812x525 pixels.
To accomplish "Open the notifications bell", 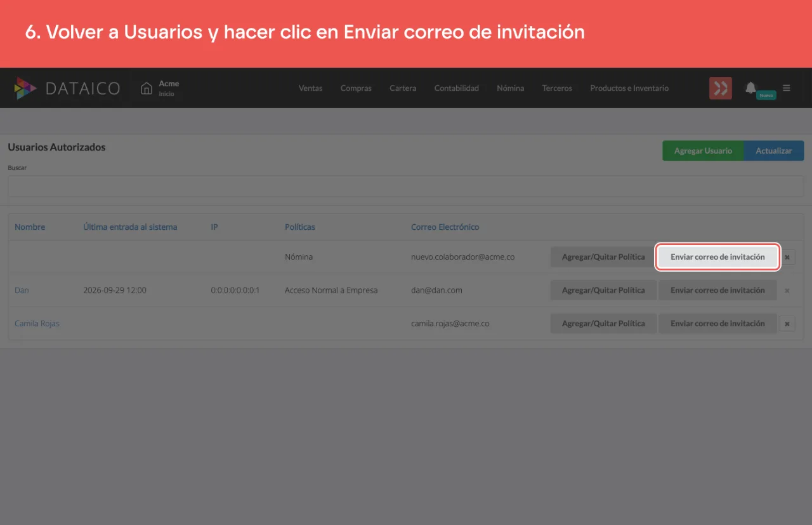I will 750,88.
